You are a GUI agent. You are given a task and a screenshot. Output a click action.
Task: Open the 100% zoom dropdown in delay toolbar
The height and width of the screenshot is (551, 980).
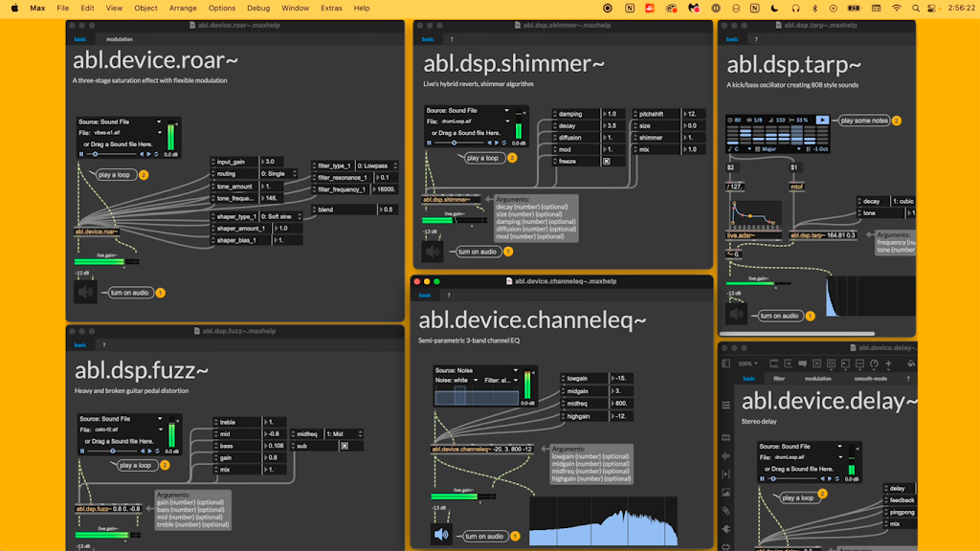coord(747,364)
